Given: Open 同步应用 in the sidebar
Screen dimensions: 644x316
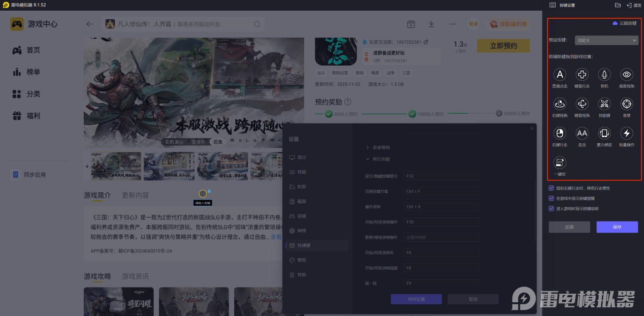Looking at the screenshot, I should [x=29, y=175].
